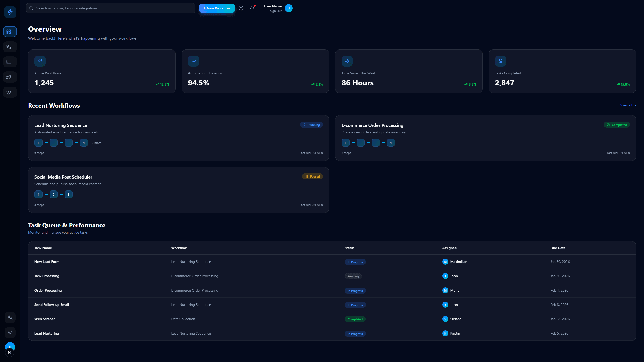Click step 4 of E-commerce Order Processing
This screenshot has height=362, width=644.
click(x=391, y=143)
